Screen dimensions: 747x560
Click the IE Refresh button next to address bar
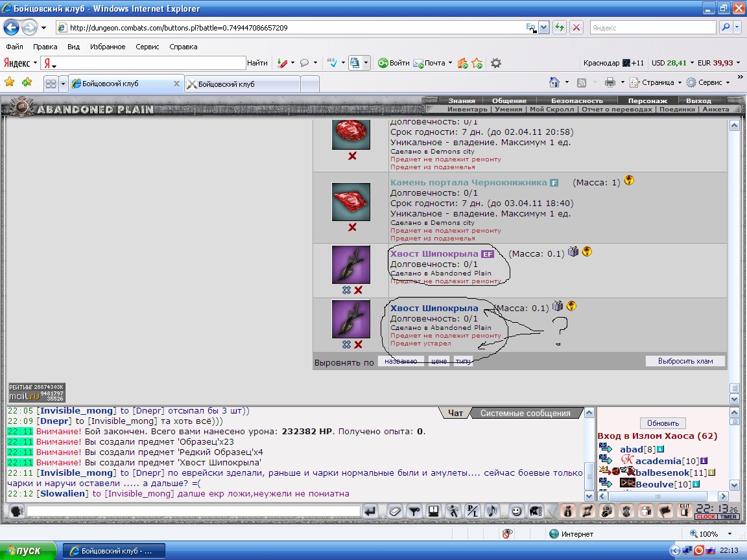click(x=560, y=27)
